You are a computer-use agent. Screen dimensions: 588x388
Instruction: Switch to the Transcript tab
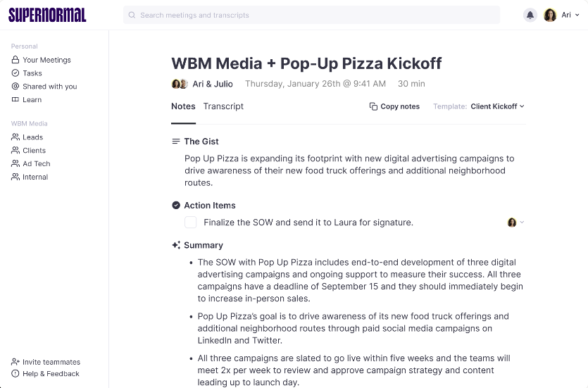223,106
